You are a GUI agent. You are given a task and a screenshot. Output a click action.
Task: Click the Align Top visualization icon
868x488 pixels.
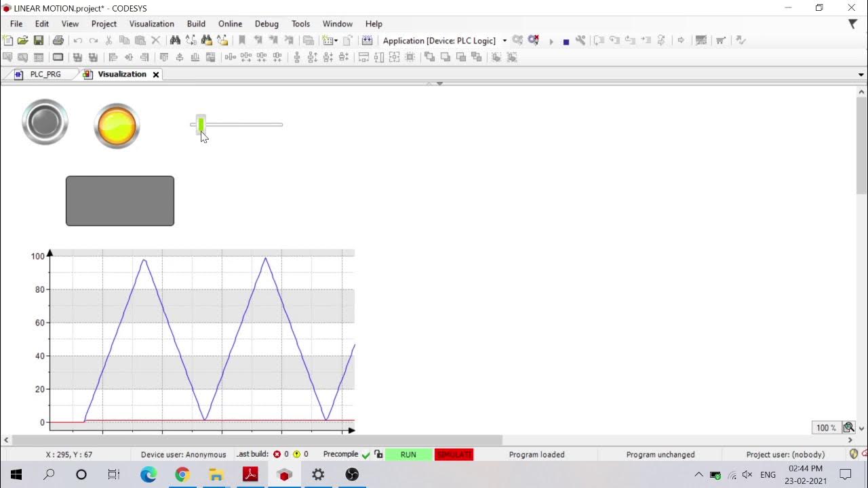tap(164, 58)
